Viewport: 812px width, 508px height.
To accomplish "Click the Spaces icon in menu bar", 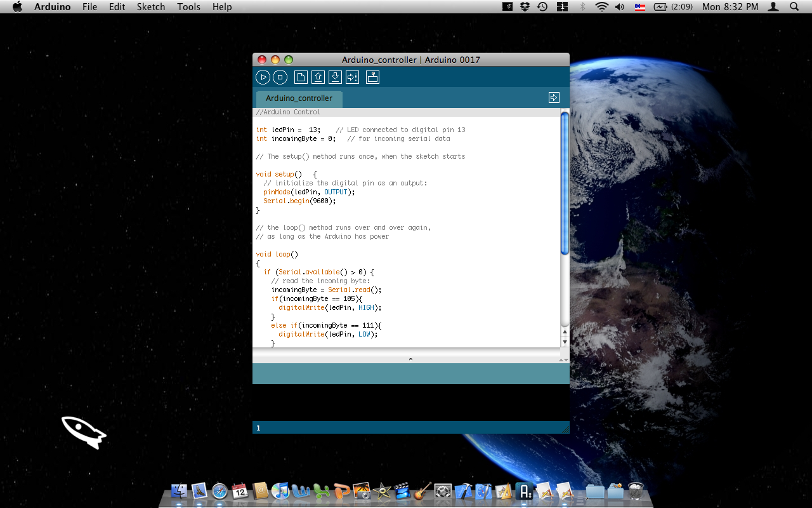I will (562, 7).
